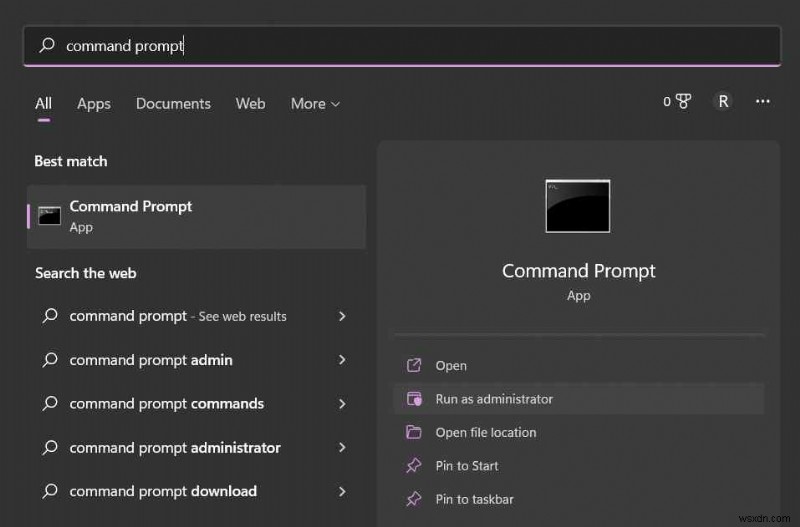Click the Open action icon
This screenshot has height=527, width=800.
pos(414,366)
